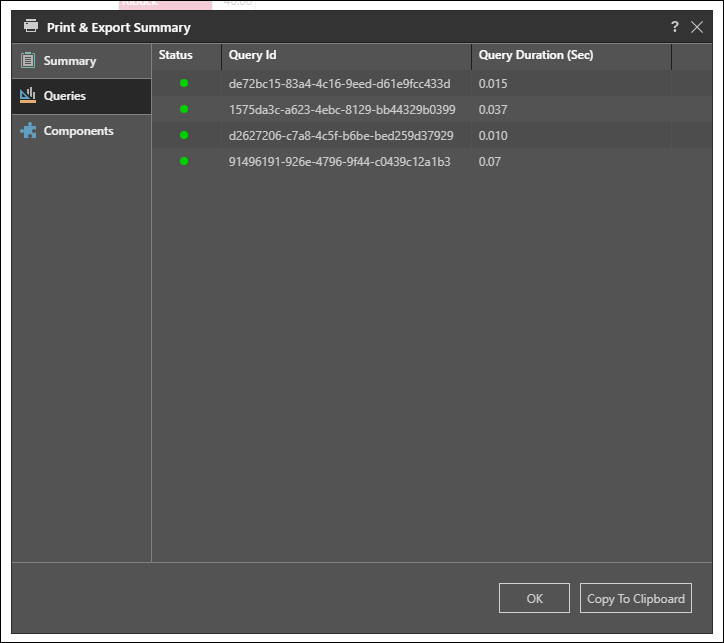Select query id d2627206-c7a8-4c5f-b6be-bed259d37929
724x643 pixels.
tap(341, 136)
